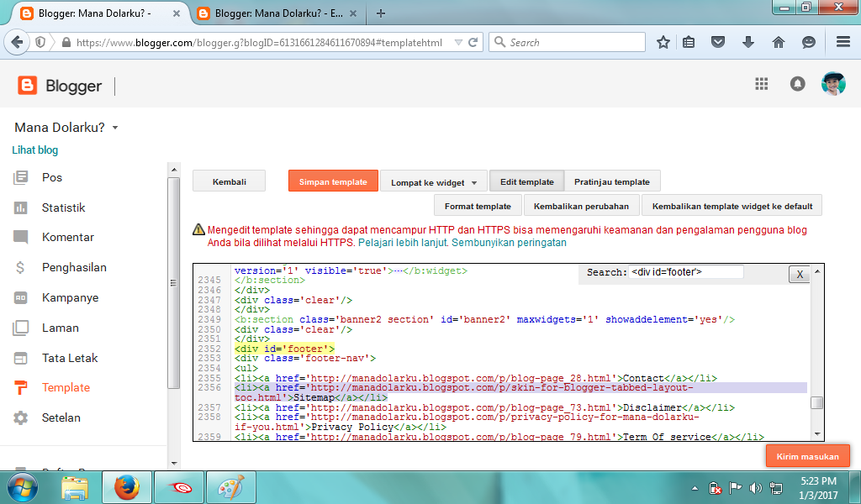Click the code editor scroll-down arrow

click(817, 434)
